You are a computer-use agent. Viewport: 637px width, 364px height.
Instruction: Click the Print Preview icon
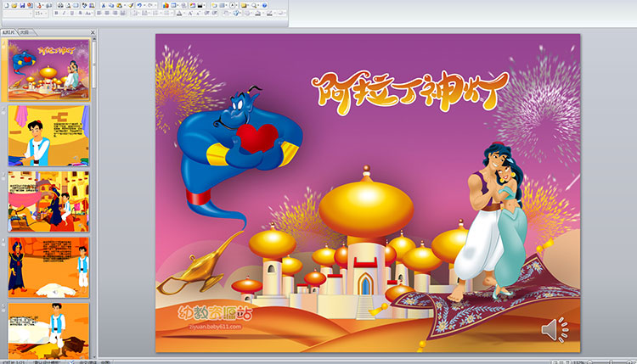(x=69, y=5)
